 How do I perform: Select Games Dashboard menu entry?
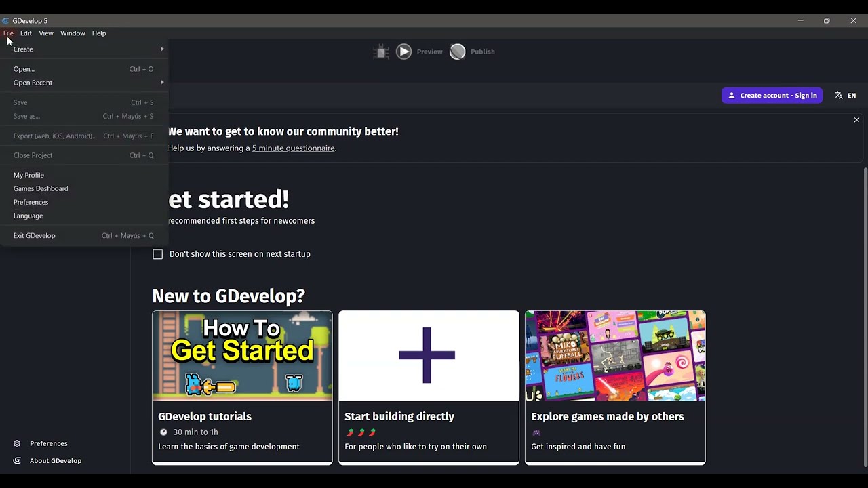(85, 188)
